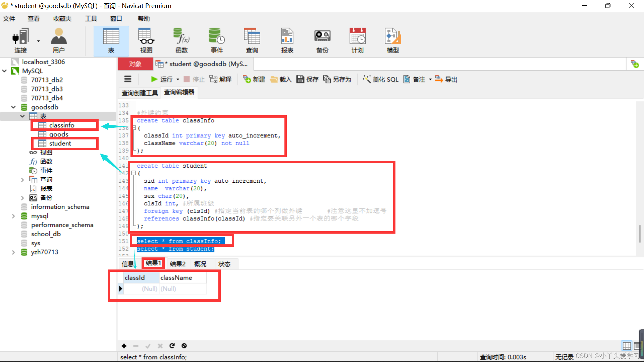Collapse the goodsdb database node
The height and width of the screenshot is (362, 644).
(13, 107)
